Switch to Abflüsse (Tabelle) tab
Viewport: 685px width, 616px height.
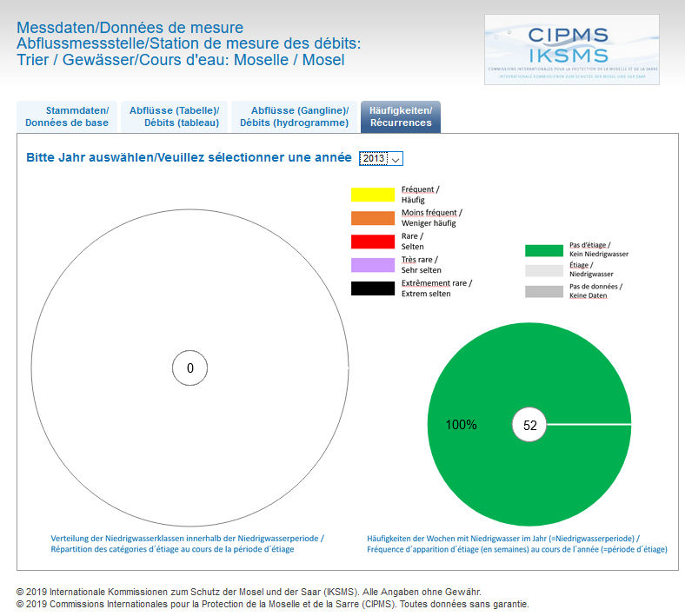pyautogui.click(x=174, y=116)
